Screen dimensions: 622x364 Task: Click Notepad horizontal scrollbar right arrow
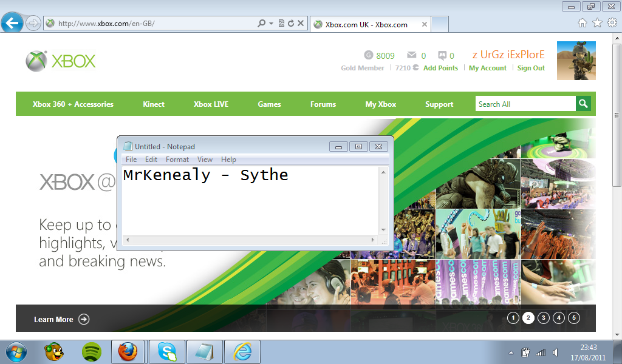(x=372, y=240)
